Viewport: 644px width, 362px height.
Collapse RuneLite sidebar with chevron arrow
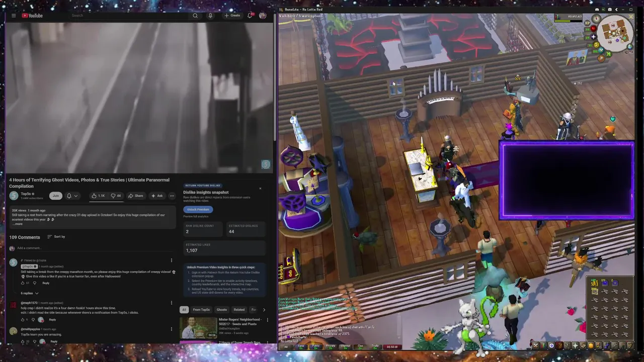[x=616, y=10]
